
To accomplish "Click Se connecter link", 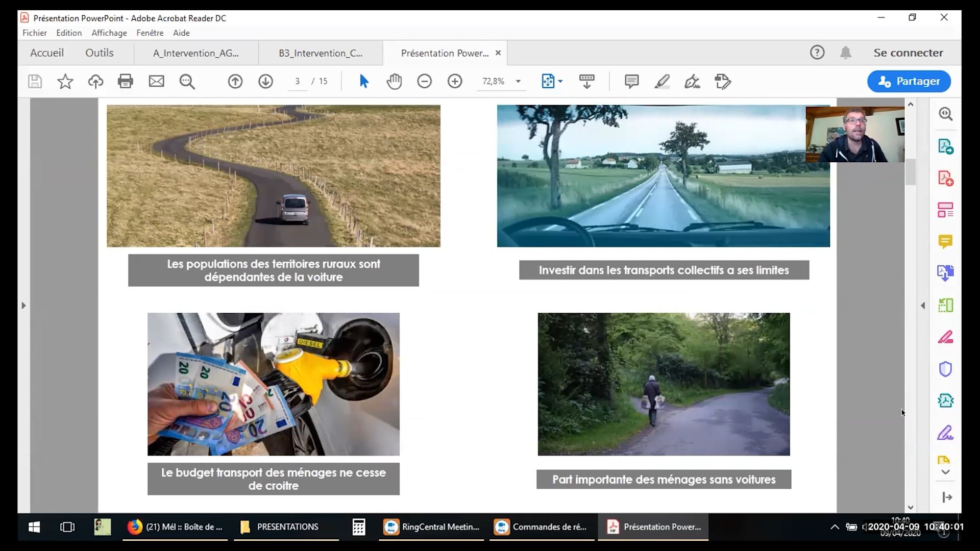I will 908,53.
